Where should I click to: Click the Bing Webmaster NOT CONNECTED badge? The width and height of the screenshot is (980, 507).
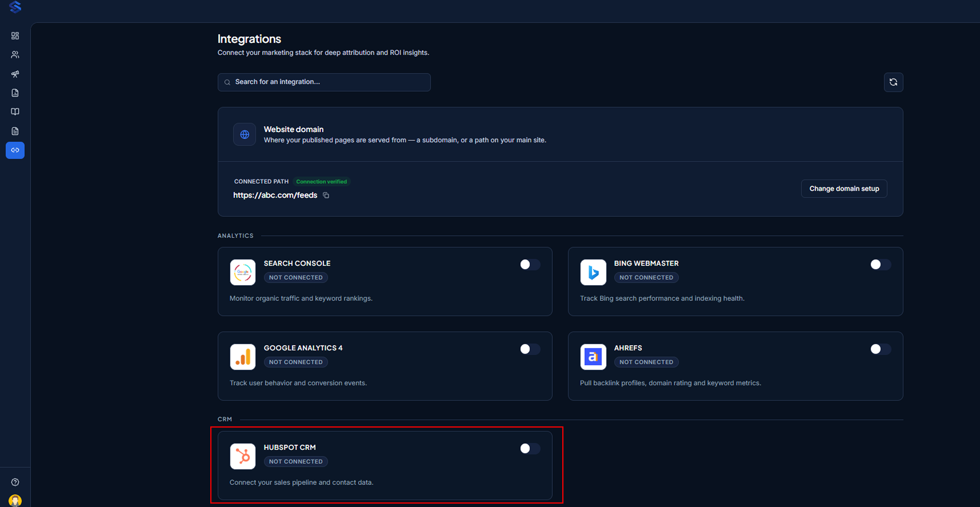click(x=646, y=278)
